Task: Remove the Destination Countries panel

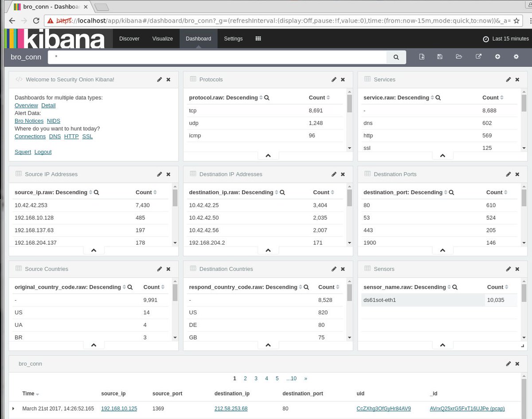Action: point(343,269)
